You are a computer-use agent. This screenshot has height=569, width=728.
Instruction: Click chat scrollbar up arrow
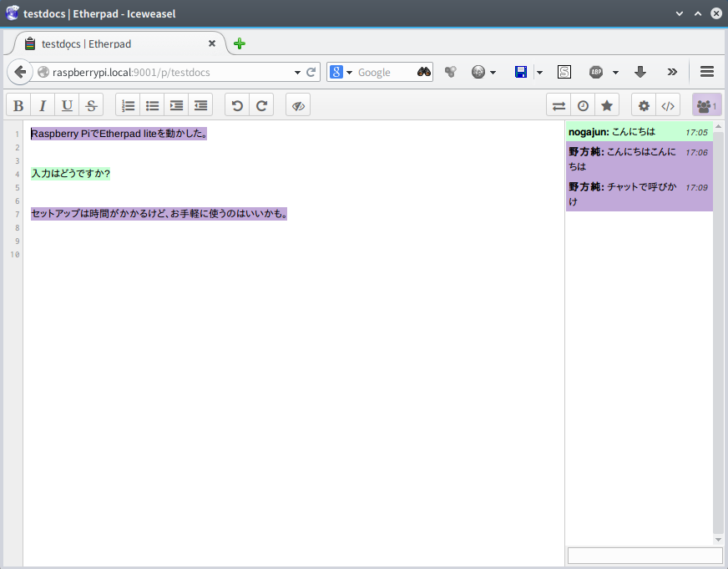click(x=719, y=126)
